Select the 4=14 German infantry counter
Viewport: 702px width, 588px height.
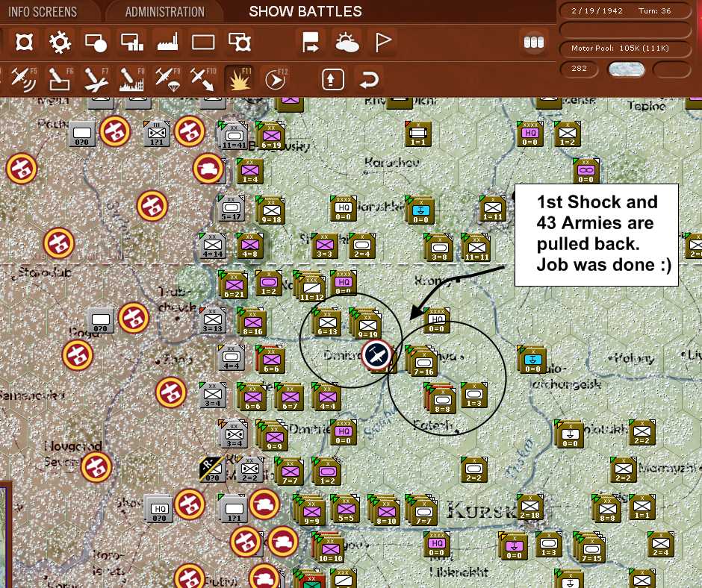(x=213, y=246)
